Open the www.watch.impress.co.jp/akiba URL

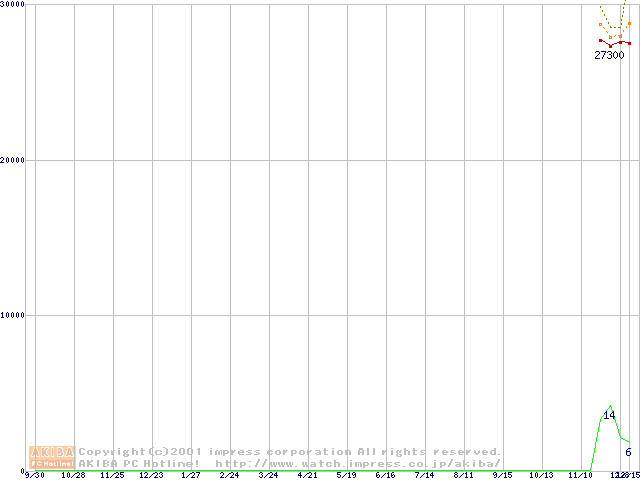358,463
